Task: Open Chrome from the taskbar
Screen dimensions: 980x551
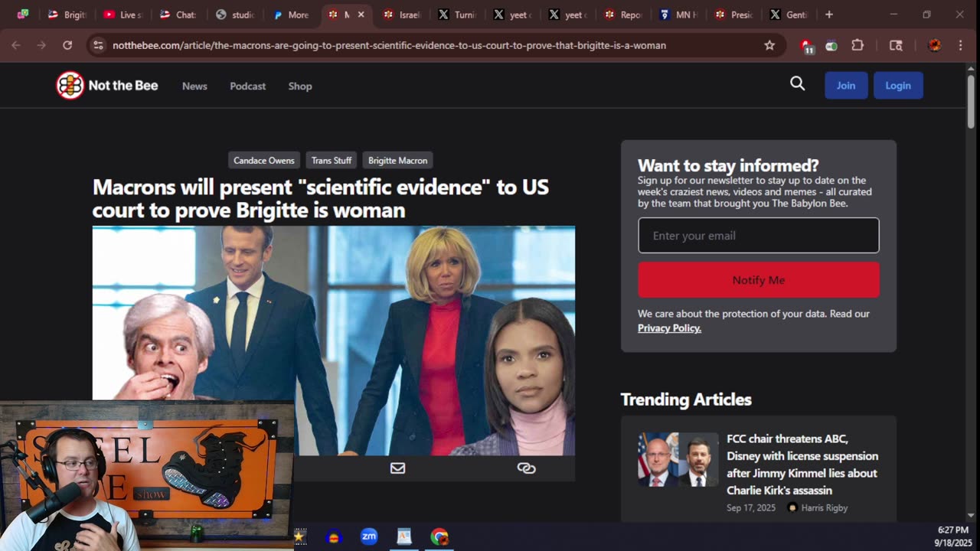Action: (439, 536)
